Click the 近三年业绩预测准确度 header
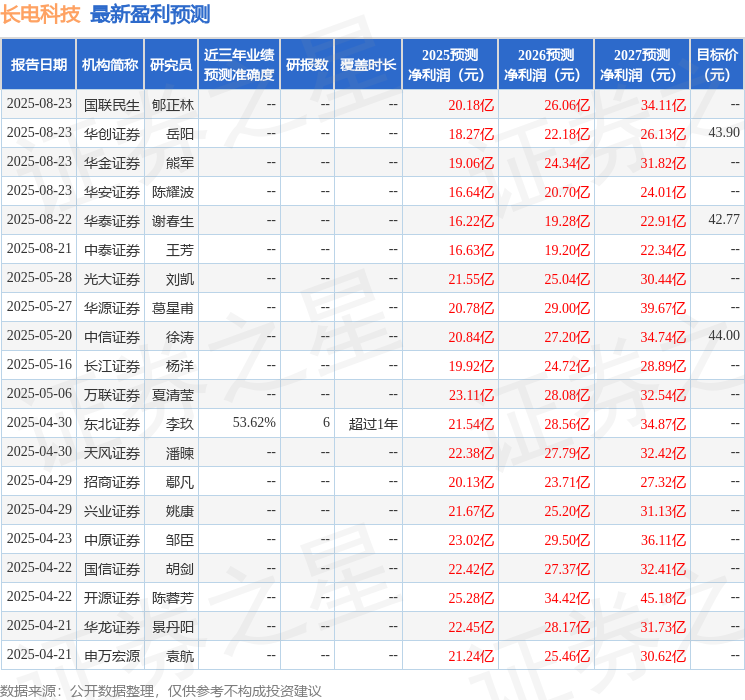Screen dimensions: 745x700 (x=239, y=65)
